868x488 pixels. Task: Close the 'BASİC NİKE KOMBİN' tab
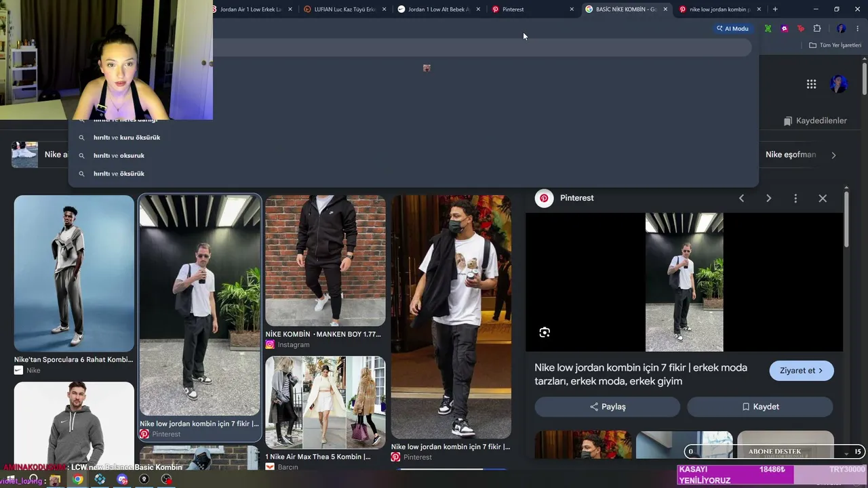click(665, 9)
